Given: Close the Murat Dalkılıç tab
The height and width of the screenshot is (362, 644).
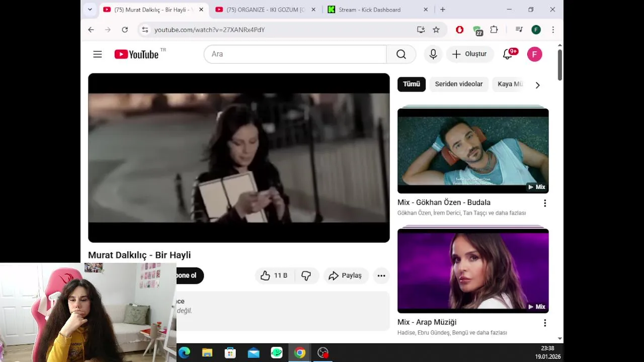Looking at the screenshot, I should [x=201, y=10].
